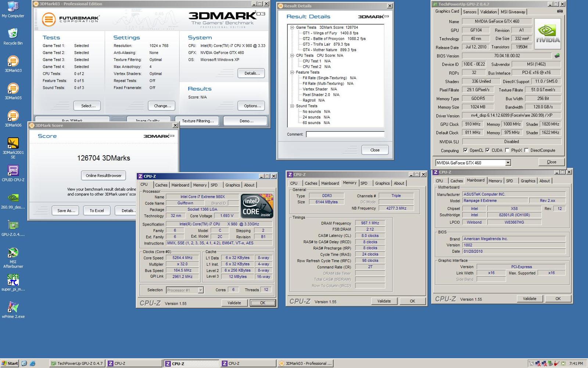Click the Futuremark logo in 3DMark03 window
The image size is (588, 368).
[70, 19]
